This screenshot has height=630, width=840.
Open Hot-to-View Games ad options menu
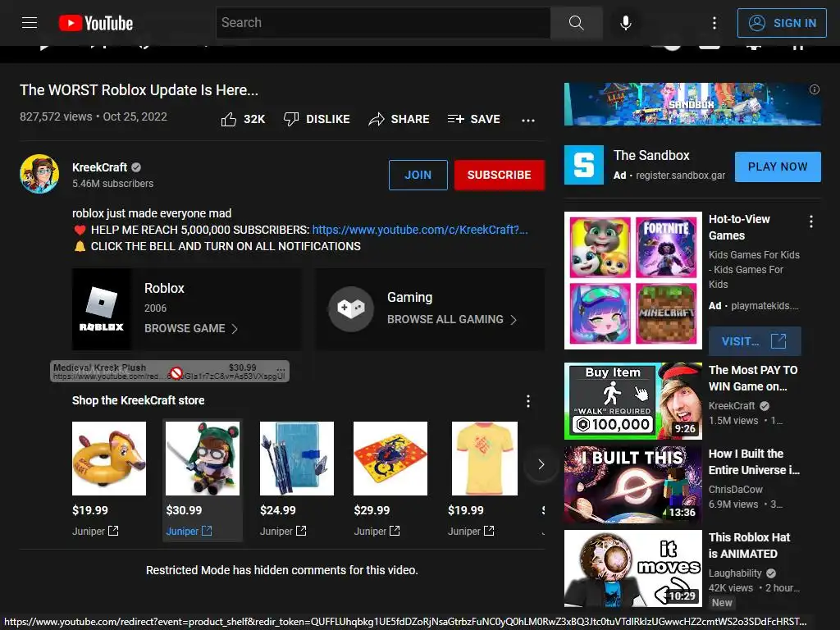pos(811,221)
